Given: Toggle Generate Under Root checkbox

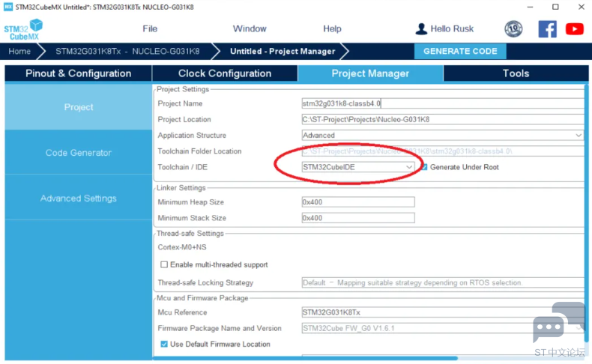Looking at the screenshot, I should 424,167.
